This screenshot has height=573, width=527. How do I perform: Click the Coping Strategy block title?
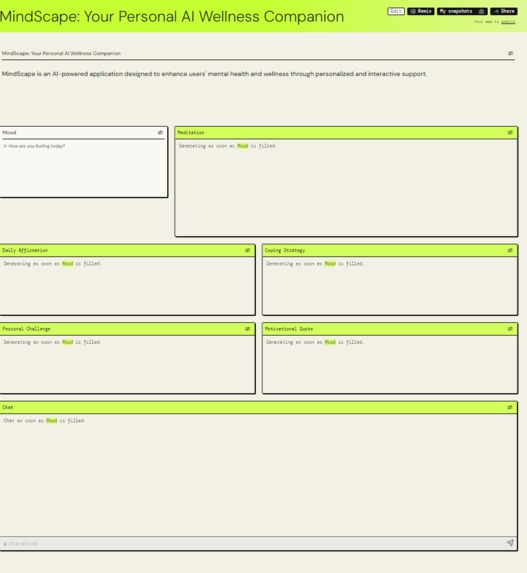coord(285,250)
